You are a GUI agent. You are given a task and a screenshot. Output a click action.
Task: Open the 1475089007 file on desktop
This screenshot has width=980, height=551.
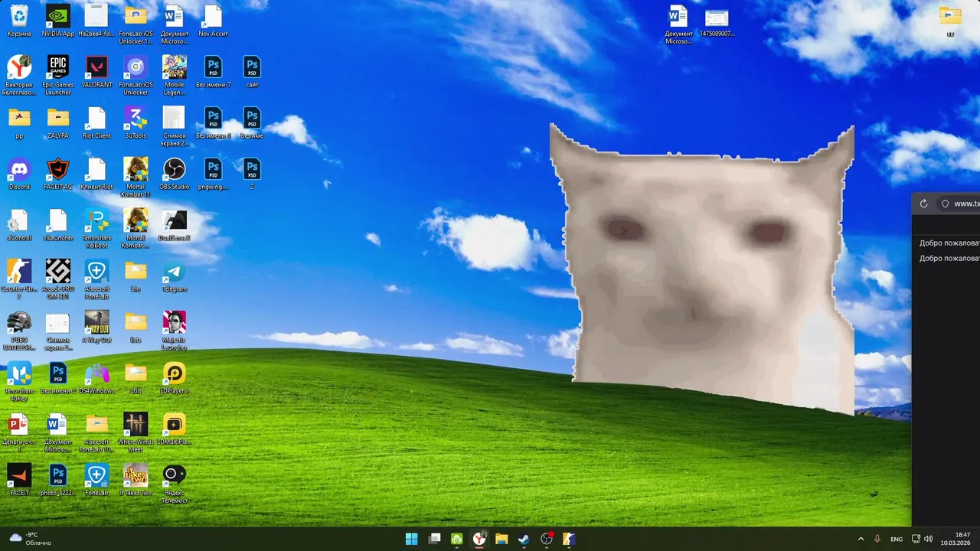pyautogui.click(x=717, y=21)
